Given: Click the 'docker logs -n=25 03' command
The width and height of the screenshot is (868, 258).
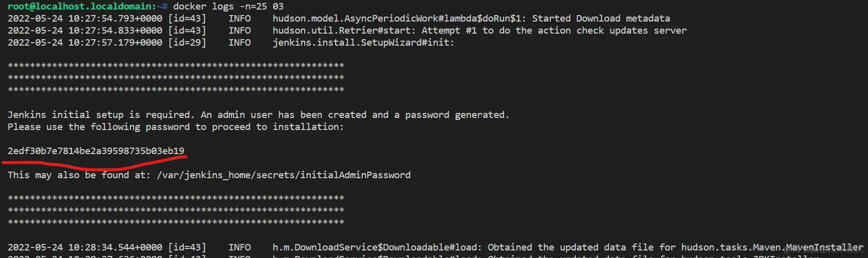Looking at the screenshot, I should [x=228, y=7].
